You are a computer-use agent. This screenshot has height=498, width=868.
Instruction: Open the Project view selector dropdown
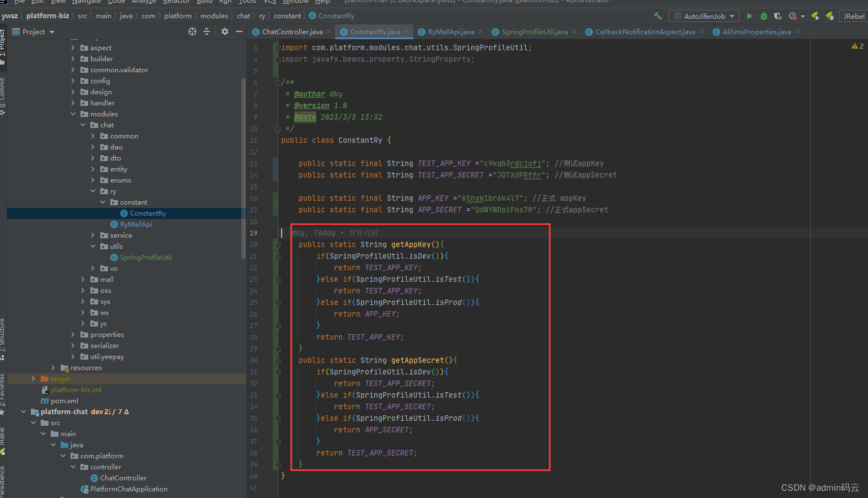point(33,31)
